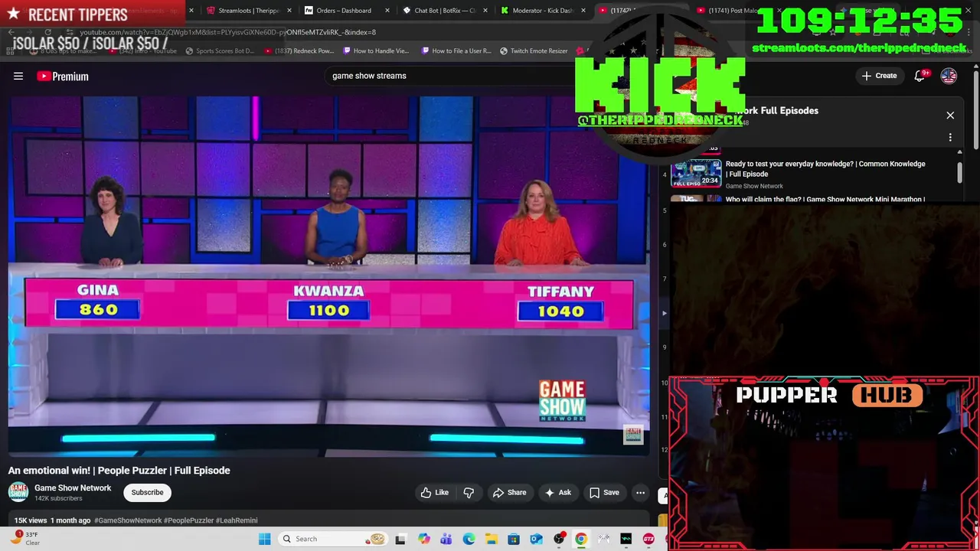Click the #LeahRemini hashtag
This screenshot has height=551, width=980.
click(237, 520)
